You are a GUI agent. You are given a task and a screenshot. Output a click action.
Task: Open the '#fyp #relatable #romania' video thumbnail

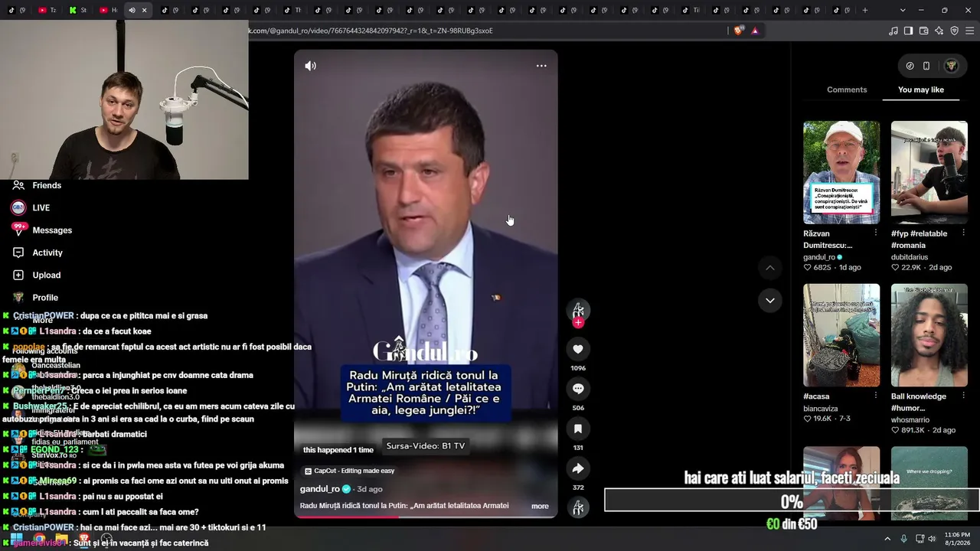(x=929, y=172)
